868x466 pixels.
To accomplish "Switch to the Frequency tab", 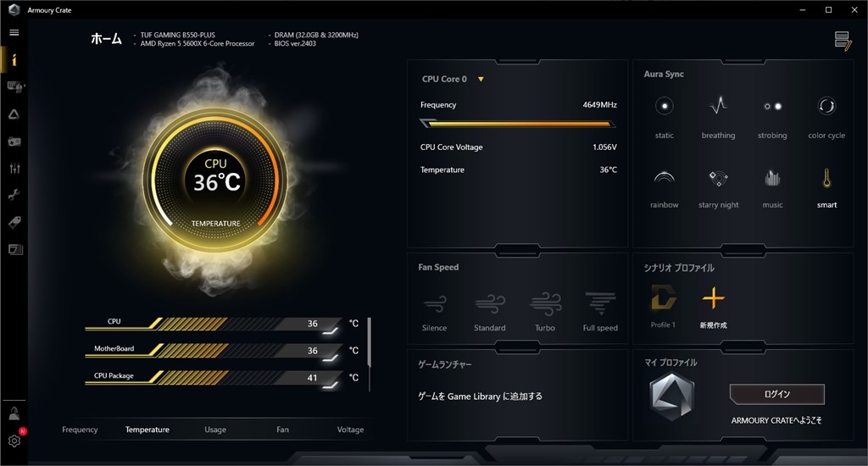I will tap(80, 430).
